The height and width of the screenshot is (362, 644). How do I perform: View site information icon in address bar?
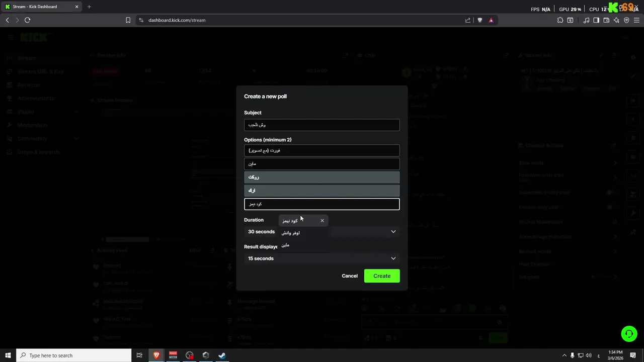[x=141, y=20]
